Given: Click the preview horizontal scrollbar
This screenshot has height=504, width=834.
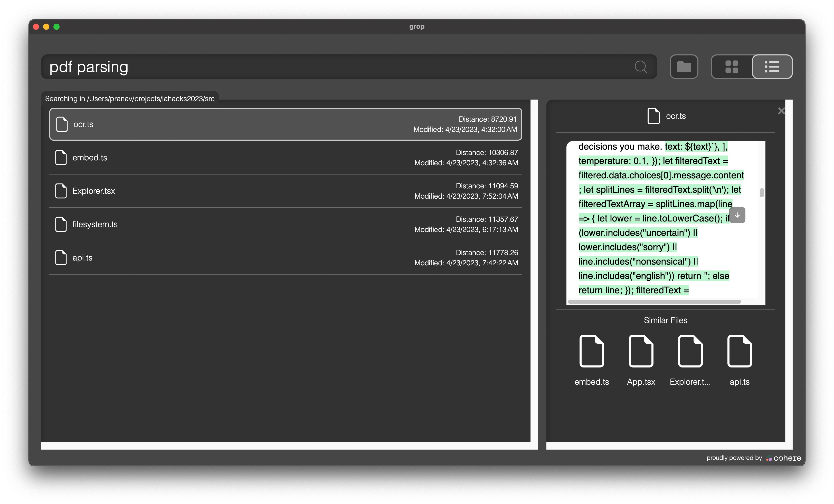Looking at the screenshot, I should coord(654,302).
